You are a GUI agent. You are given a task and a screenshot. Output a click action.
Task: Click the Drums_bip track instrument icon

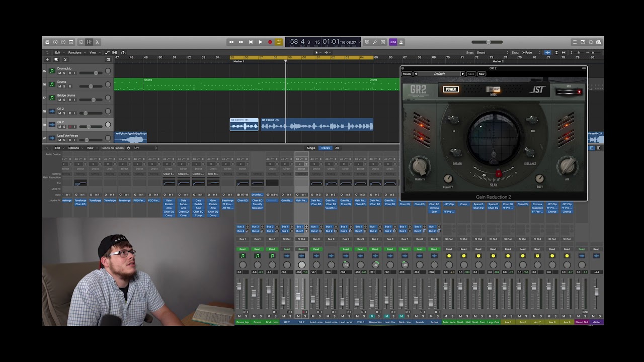(x=51, y=71)
